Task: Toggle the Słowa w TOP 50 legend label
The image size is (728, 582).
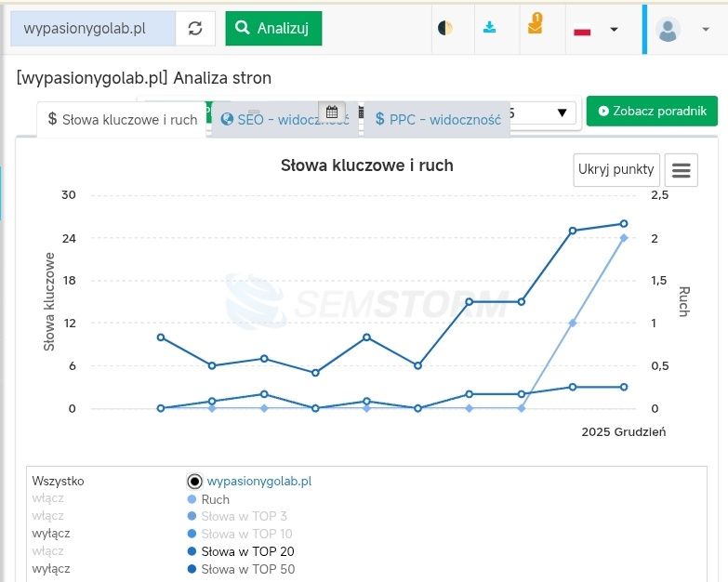Action: [248, 569]
